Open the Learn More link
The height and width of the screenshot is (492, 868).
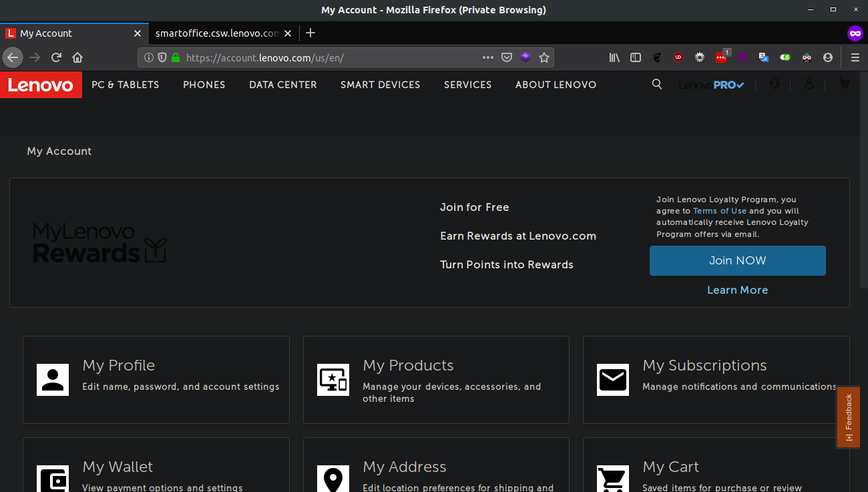[x=738, y=290]
